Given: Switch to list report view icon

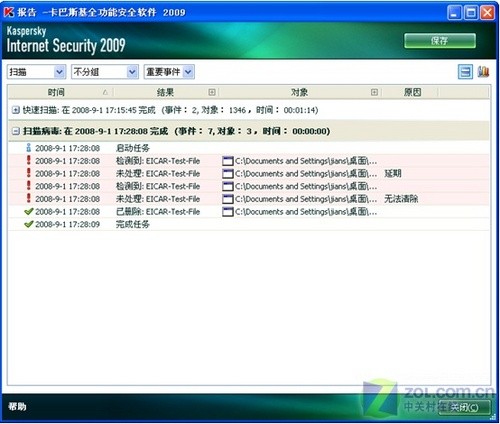Looking at the screenshot, I should coord(465,72).
